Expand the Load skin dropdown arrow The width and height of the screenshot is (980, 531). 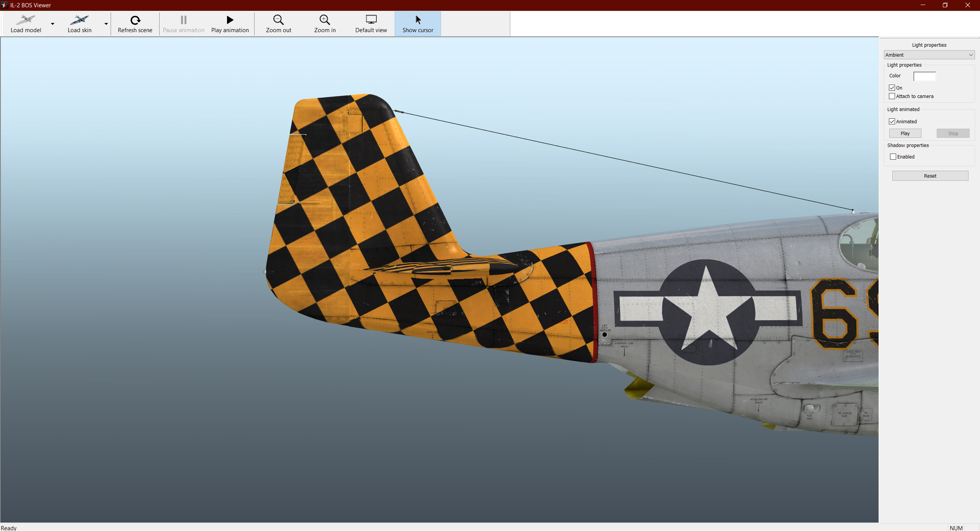point(106,24)
